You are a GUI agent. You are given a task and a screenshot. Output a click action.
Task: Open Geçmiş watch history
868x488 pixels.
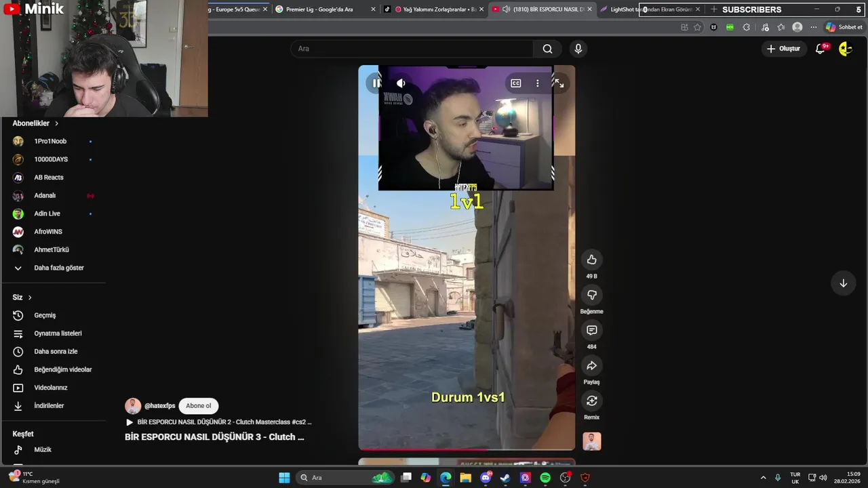point(53,315)
